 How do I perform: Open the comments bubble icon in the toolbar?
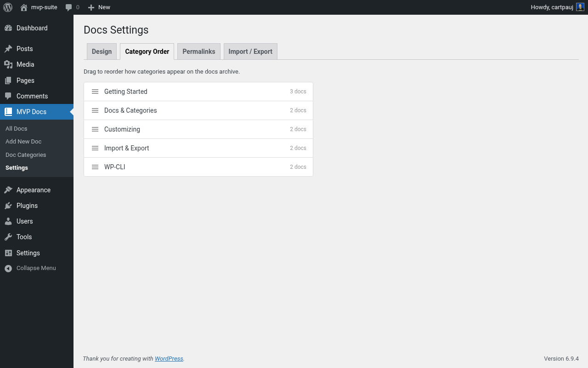click(69, 7)
